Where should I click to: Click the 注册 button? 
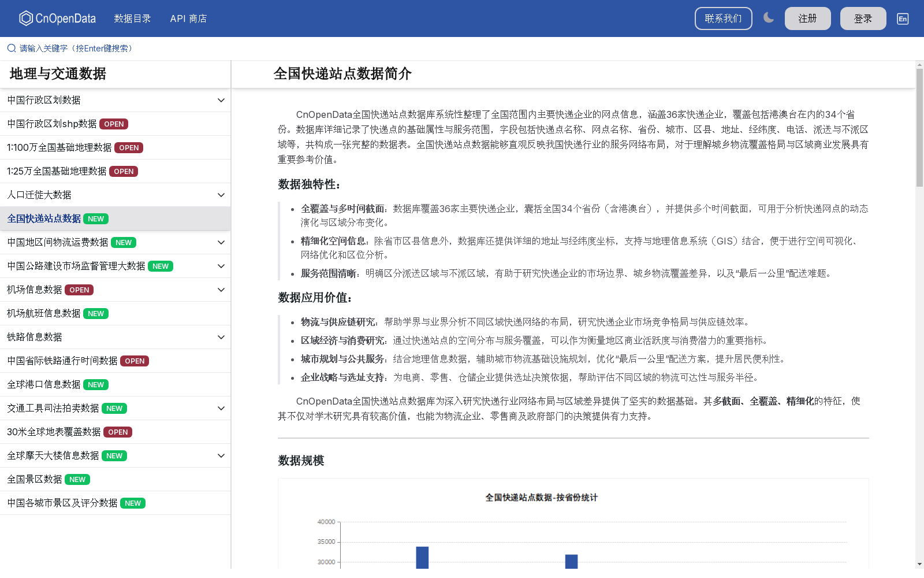click(807, 18)
